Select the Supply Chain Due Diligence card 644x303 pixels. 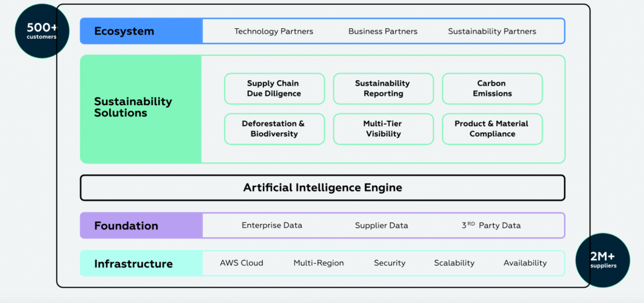pos(274,89)
